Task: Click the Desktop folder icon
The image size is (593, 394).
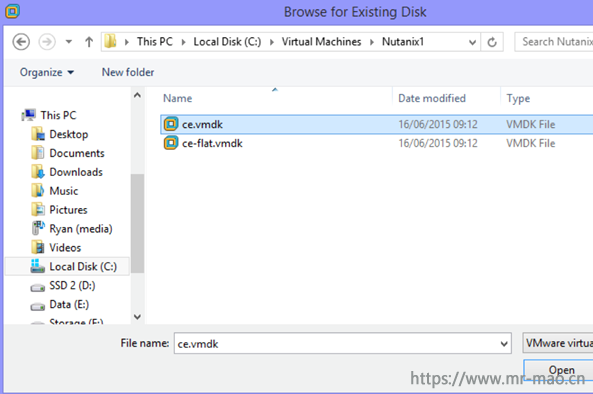Action: point(38,134)
